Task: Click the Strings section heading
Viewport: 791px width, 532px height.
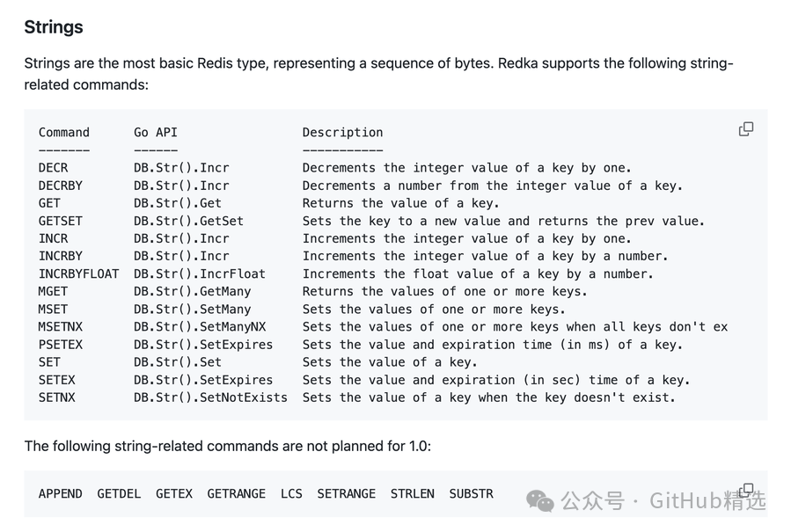Action: point(53,27)
